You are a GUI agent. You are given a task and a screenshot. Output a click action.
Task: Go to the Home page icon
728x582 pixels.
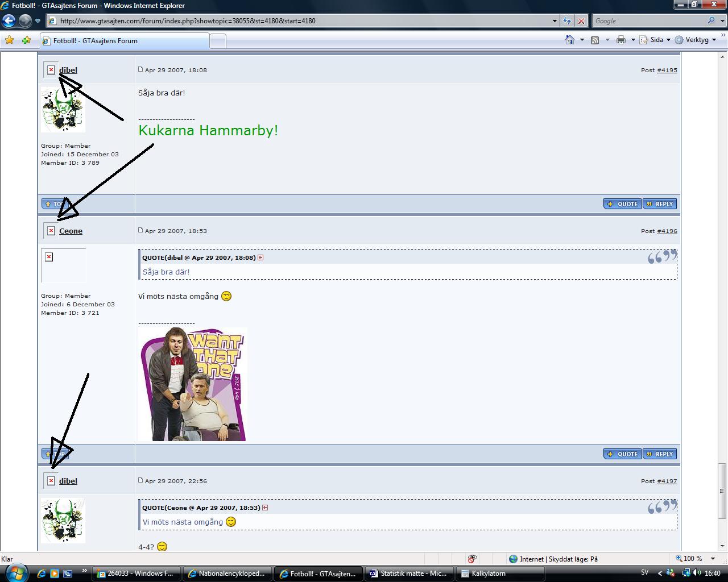(x=570, y=40)
